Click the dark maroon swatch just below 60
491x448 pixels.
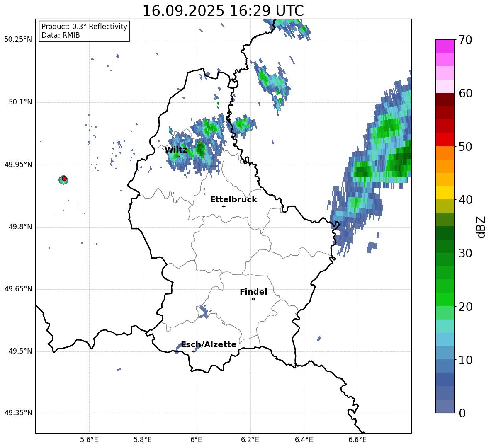(445, 99)
